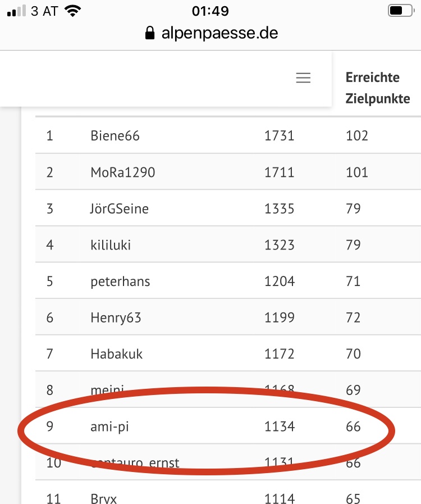Tap the cellular signal bars
This screenshot has width=421, height=504.
16,11
